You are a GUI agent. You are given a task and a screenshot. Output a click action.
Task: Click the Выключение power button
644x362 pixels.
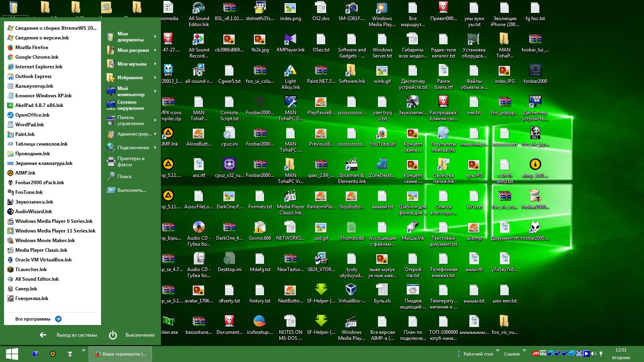coord(113,335)
